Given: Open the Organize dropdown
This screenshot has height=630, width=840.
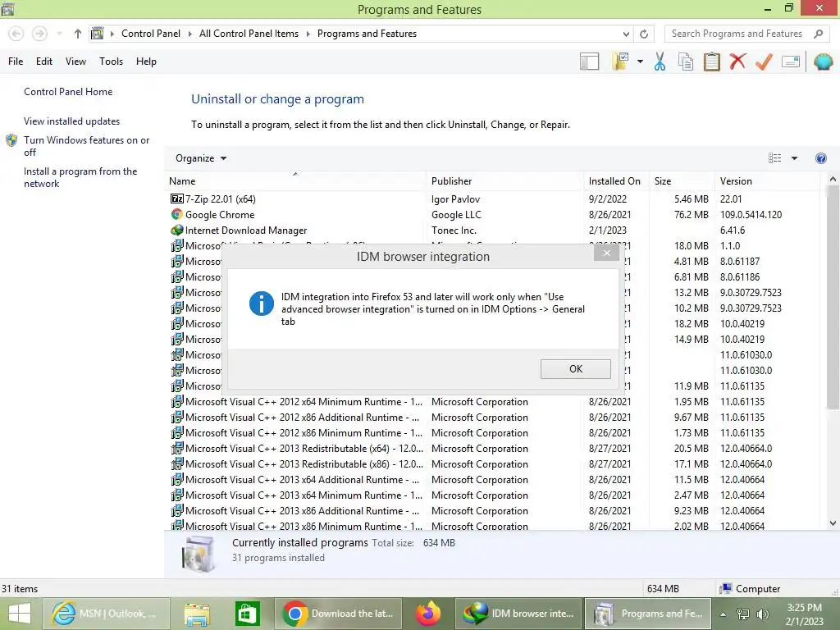Looking at the screenshot, I should point(201,158).
